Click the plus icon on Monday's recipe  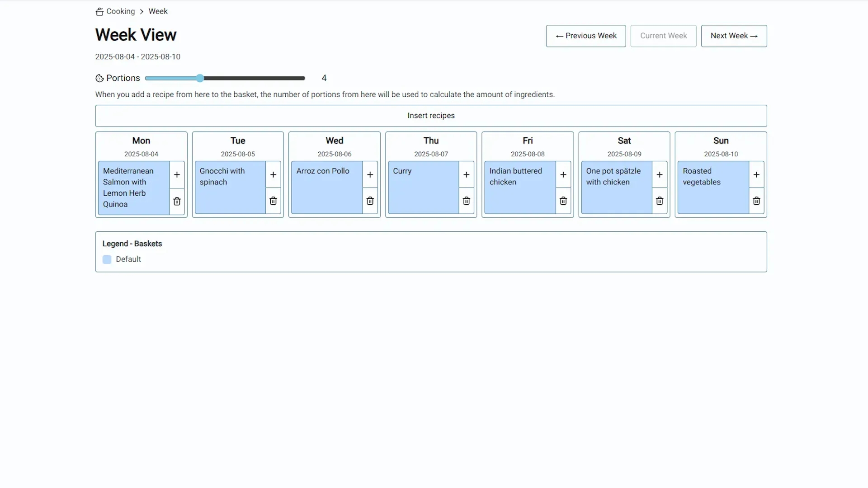click(177, 175)
